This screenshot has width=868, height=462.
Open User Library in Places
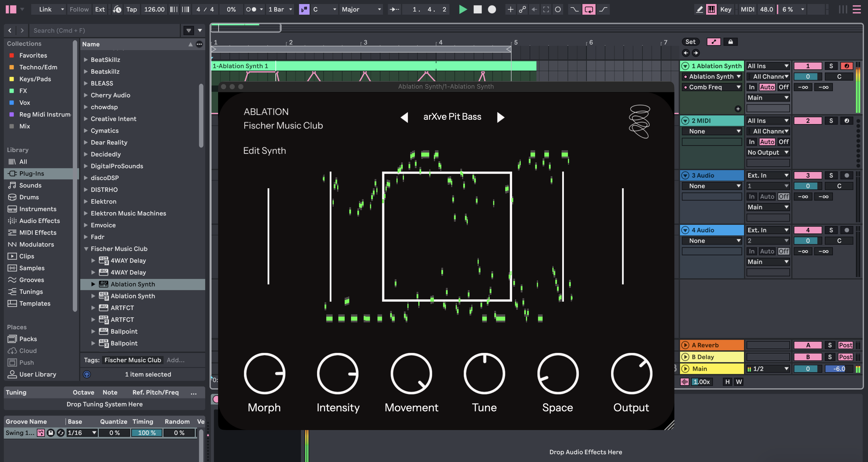(x=37, y=374)
